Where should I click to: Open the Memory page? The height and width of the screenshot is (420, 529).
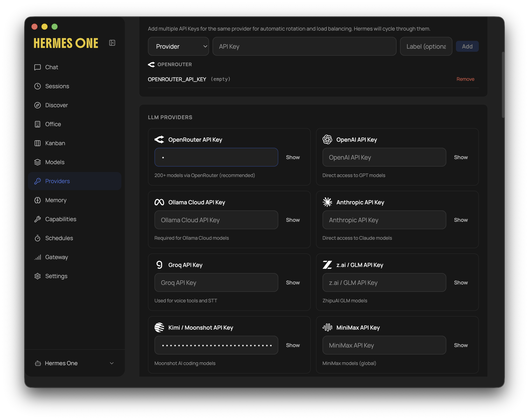coord(75,200)
